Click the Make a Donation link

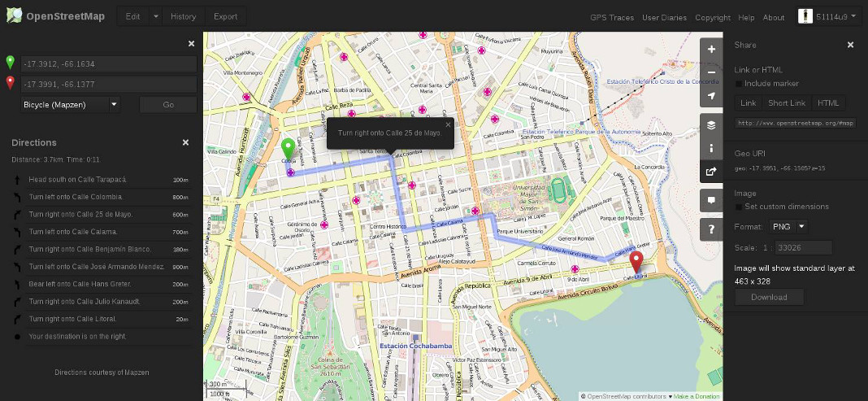point(697,397)
